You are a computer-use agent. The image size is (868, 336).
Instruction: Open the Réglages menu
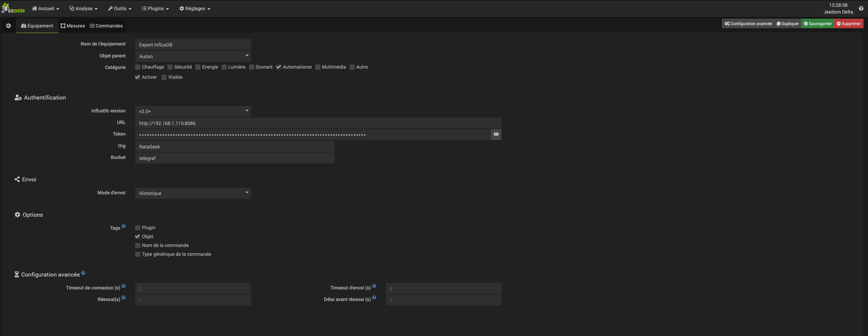[195, 8]
